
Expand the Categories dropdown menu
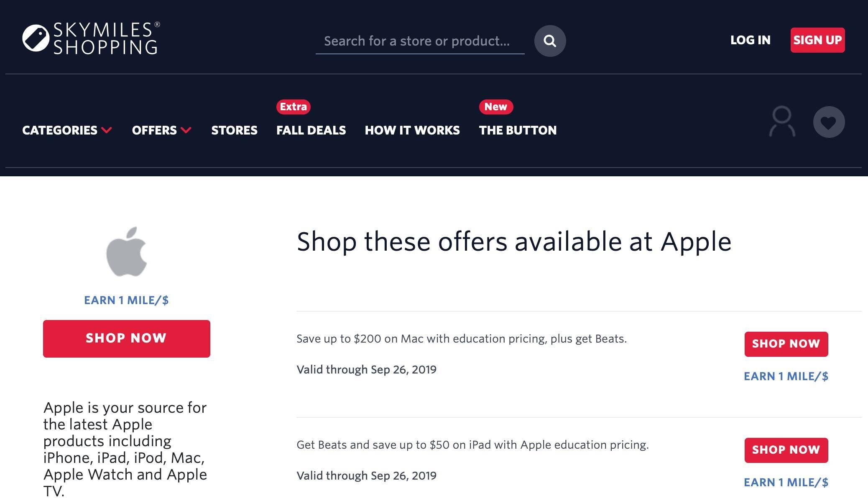coord(67,130)
